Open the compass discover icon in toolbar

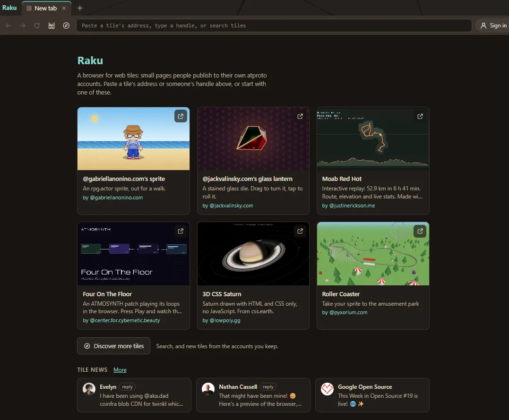click(66, 26)
